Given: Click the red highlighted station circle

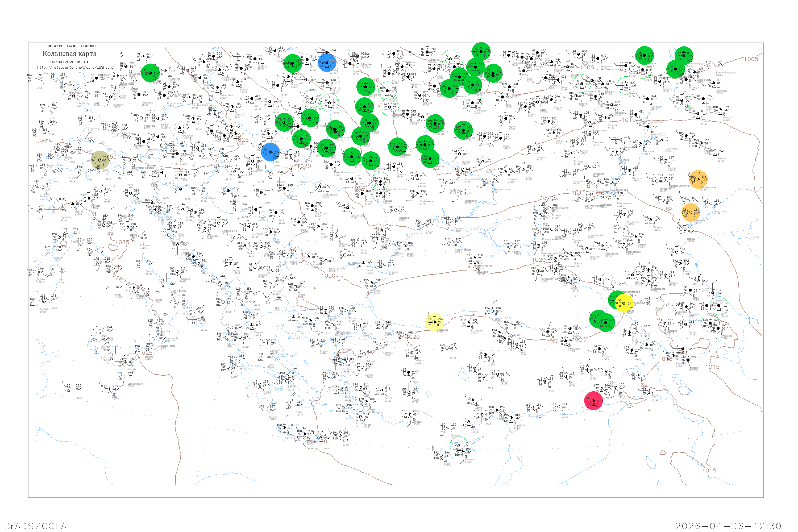Looking at the screenshot, I should [x=593, y=401].
